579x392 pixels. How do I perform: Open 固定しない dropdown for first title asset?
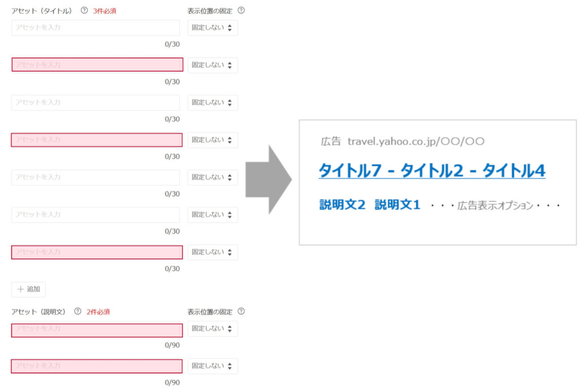(213, 28)
